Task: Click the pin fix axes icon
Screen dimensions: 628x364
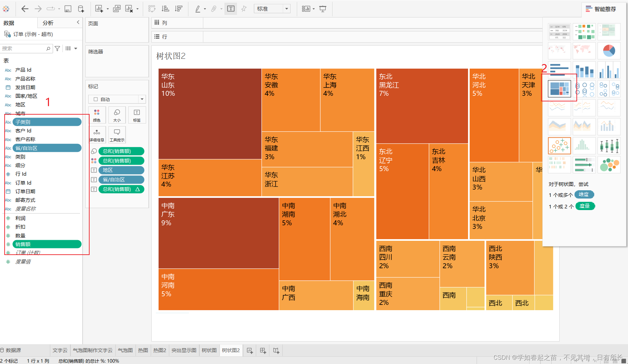Action: tap(244, 9)
